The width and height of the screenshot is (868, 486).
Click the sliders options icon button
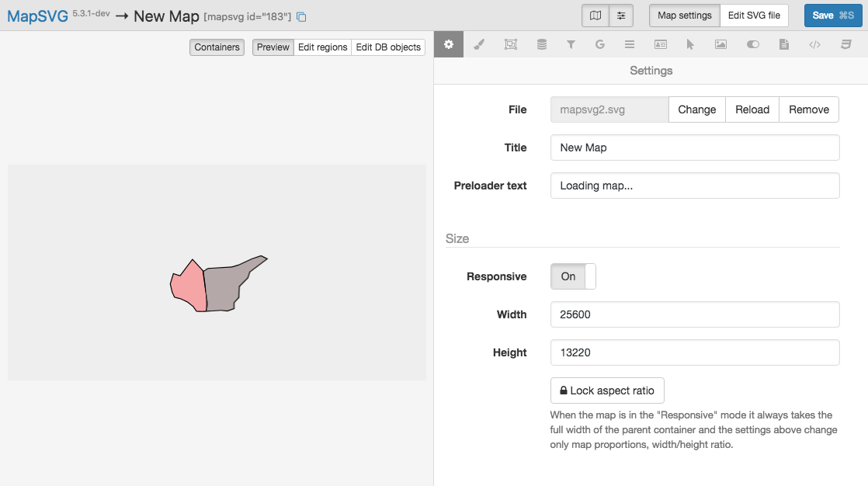click(x=621, y=16)
